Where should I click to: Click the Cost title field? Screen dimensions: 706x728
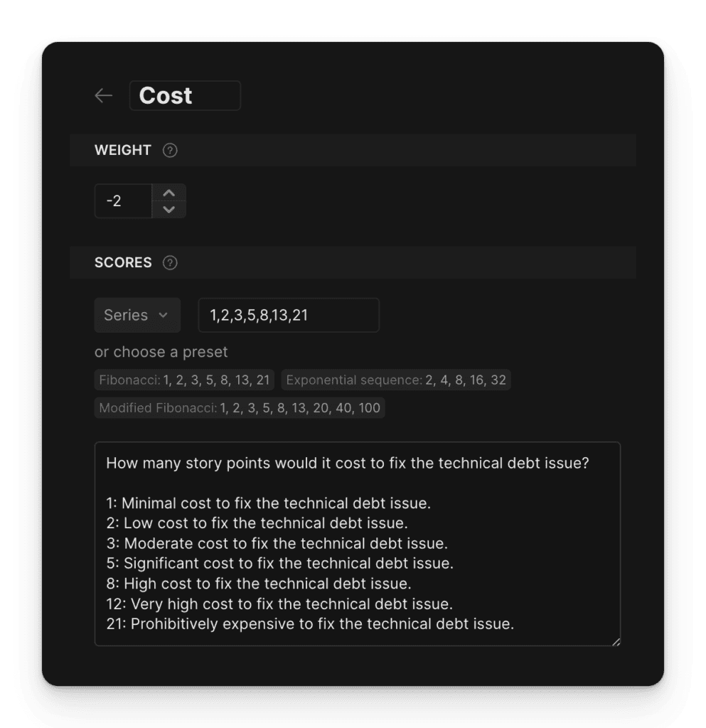(185, 96)
